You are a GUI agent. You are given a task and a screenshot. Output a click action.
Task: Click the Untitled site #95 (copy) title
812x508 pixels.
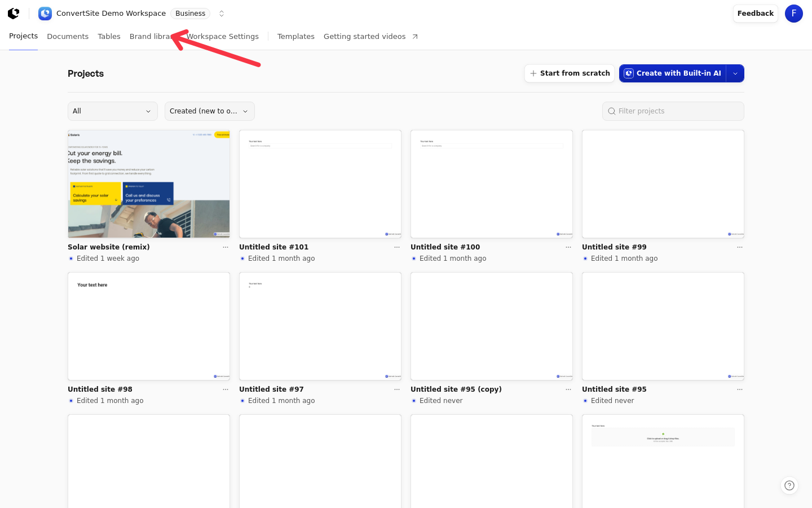(456, 389)
